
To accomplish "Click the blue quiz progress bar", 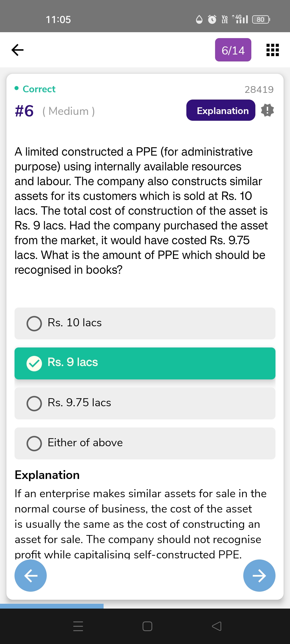I will coord(52,606).
